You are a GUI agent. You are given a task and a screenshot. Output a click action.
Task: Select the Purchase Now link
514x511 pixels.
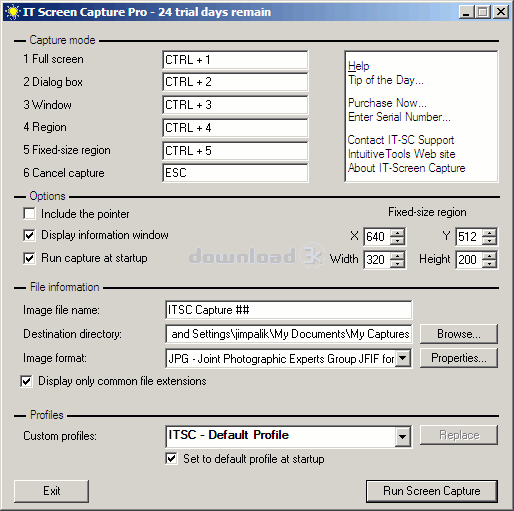pos(387,103)
